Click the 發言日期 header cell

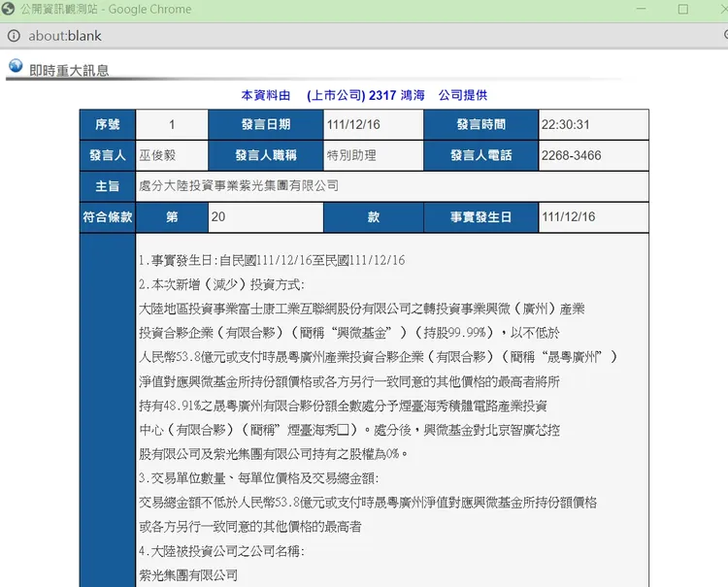coord(266,124)
